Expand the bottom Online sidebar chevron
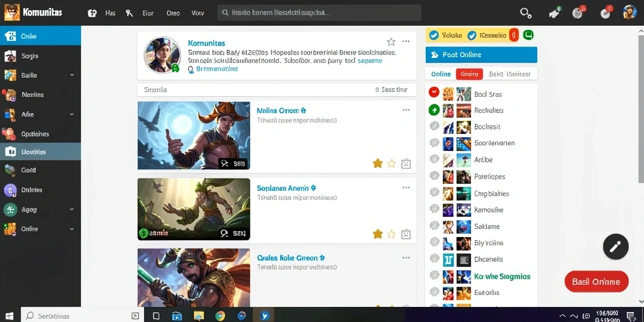 click(x=72, y=229)
